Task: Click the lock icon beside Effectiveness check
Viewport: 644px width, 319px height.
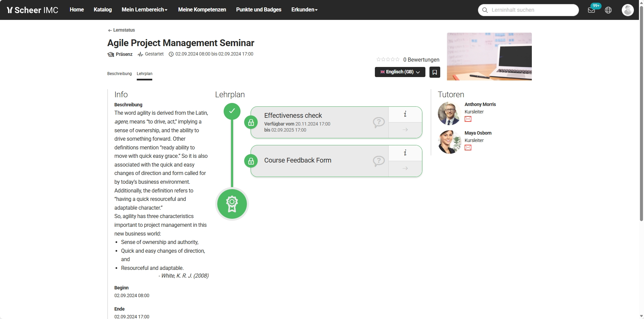Action: 251,122
